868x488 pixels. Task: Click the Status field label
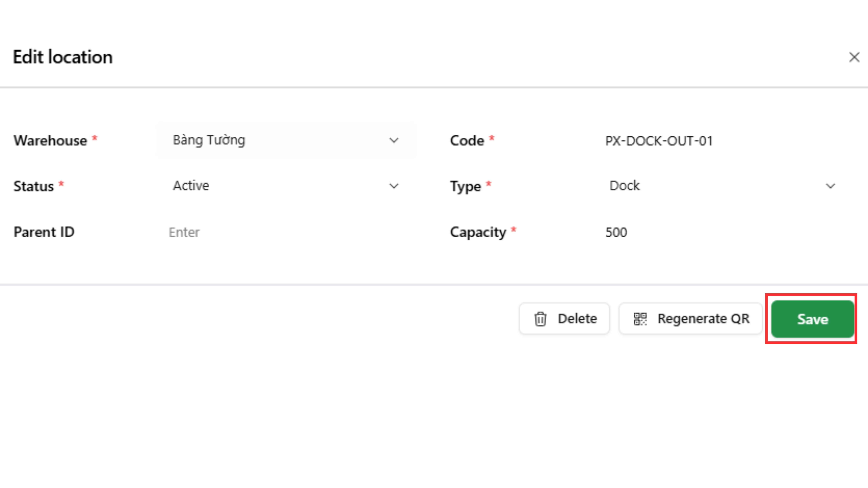[34, 186]
